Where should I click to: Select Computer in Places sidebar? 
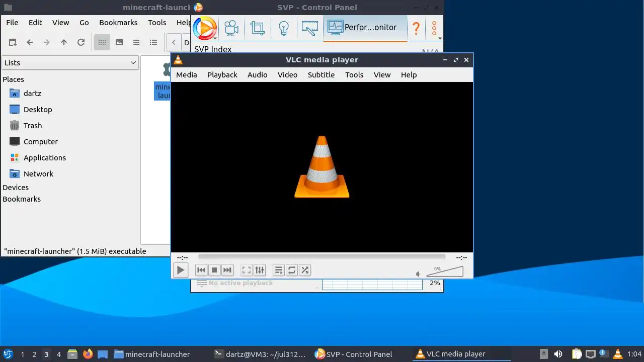tap(40, 141)
